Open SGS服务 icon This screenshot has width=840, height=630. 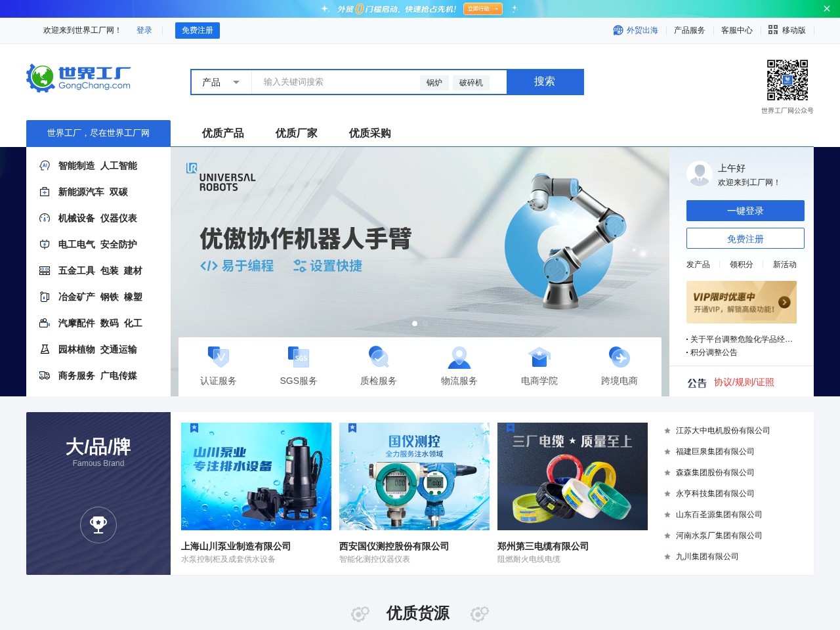click(299, 357)
